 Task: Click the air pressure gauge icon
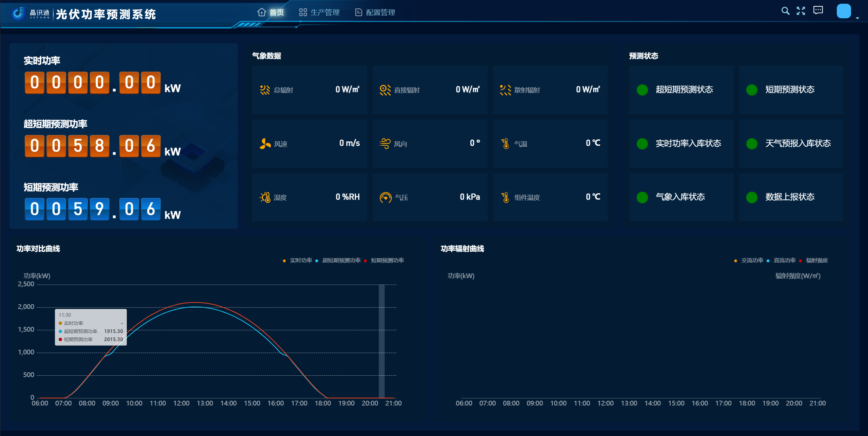pos(386,197)
